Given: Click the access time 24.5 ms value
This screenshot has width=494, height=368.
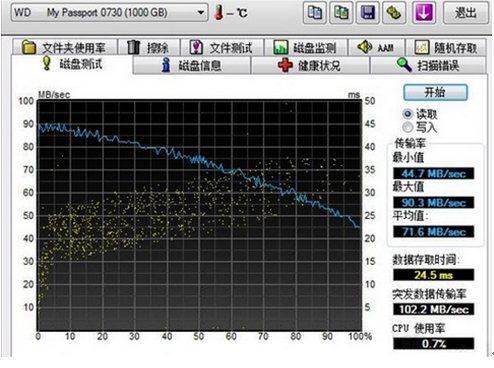Looking at the screenshot, I should [x=433, y=275].
